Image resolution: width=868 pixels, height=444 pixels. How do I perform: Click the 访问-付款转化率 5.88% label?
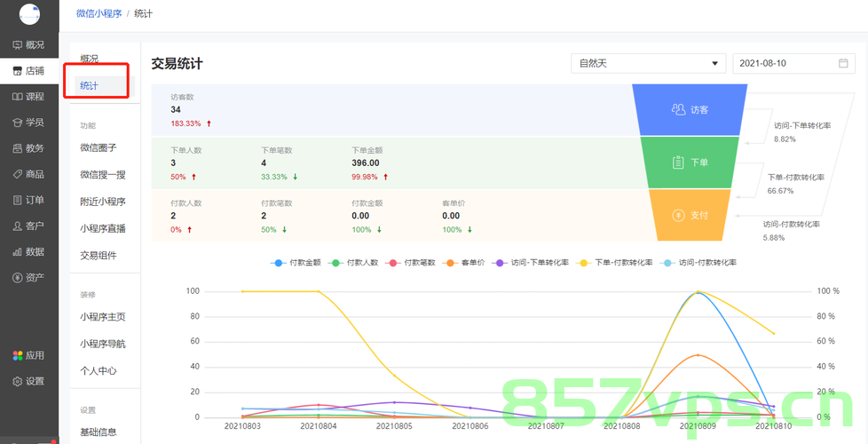(x=792, y=231)
